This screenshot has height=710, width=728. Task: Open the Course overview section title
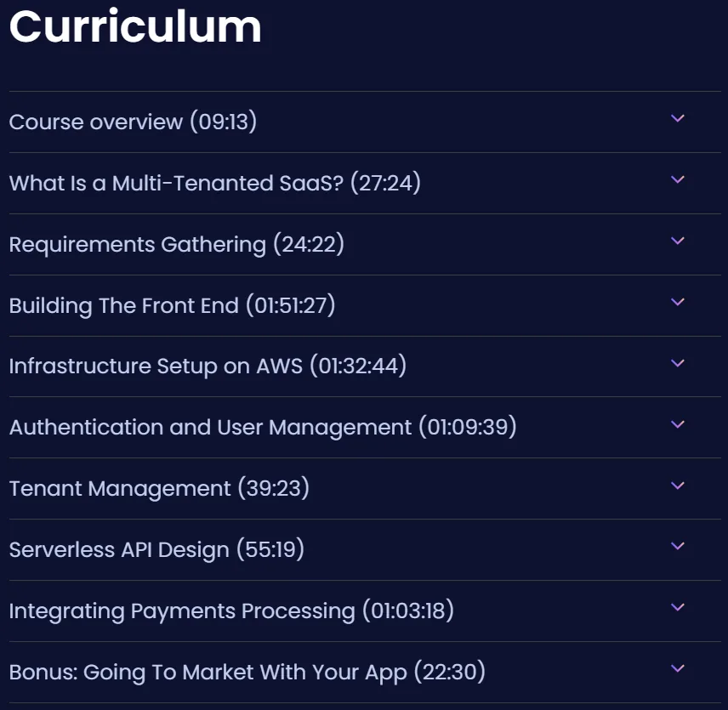coord(133,122)
